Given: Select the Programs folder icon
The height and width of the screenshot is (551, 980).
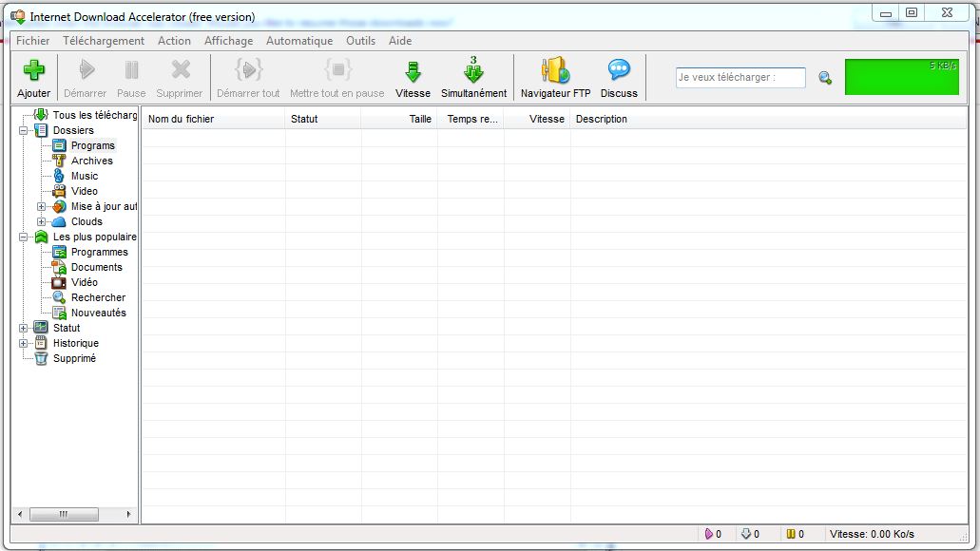Looking at the screenshot, I should point(59,145).
